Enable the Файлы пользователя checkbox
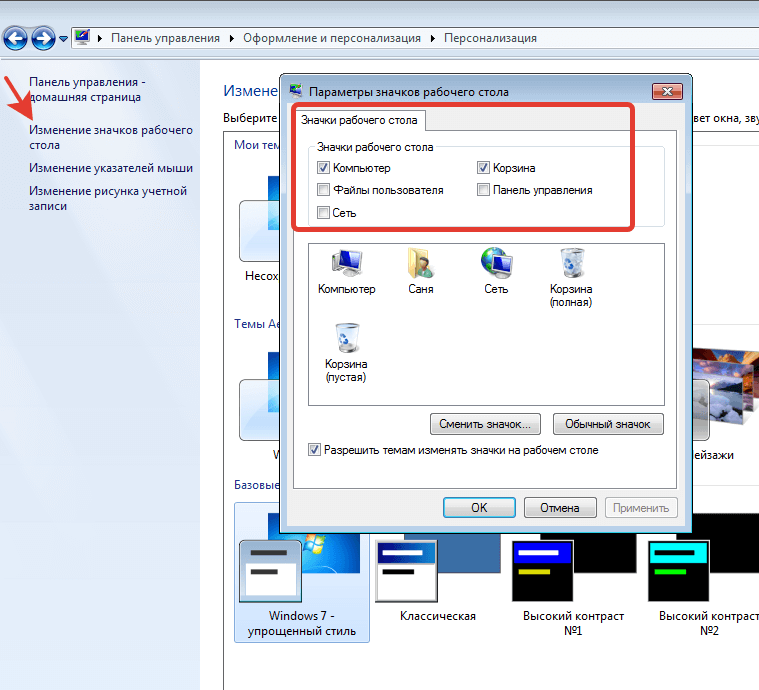Viewport: 759px width, 690px height. coord(323,190)
